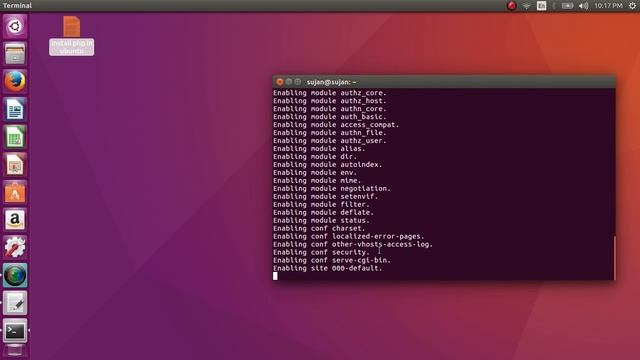
Task: Open the sound volume indicator
Action: (583, 6)
